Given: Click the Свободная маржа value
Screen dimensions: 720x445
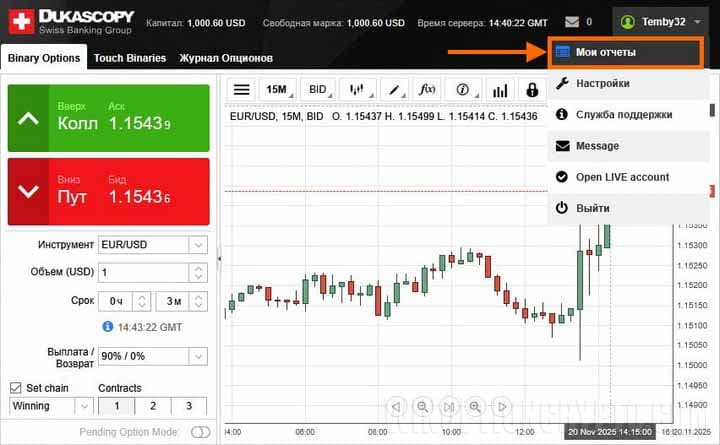Looking at the screenshot, I should 376,23.
